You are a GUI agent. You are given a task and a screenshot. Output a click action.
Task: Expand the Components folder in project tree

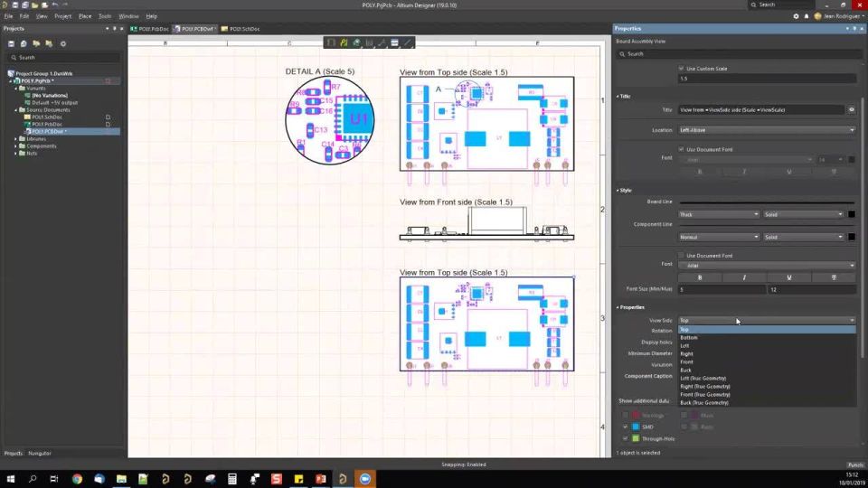(15, 146)
